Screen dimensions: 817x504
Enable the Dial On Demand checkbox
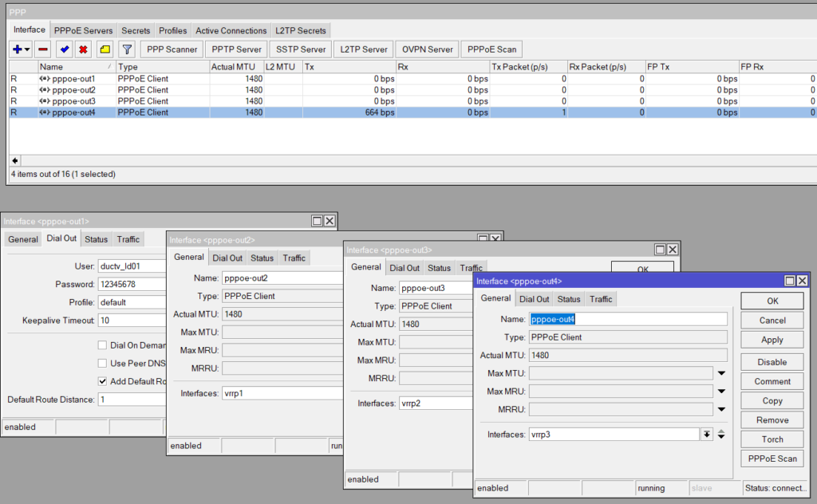(102, 345)
